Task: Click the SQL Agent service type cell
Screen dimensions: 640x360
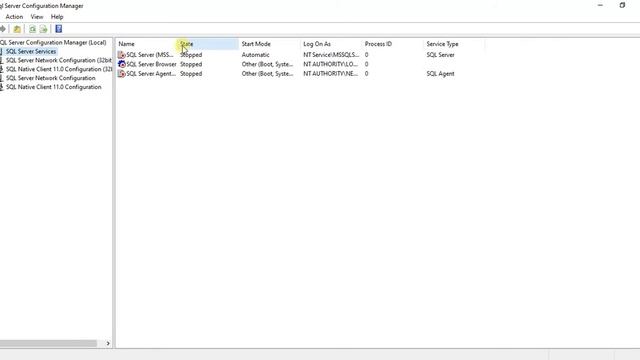Action: (x=440, y=74)
